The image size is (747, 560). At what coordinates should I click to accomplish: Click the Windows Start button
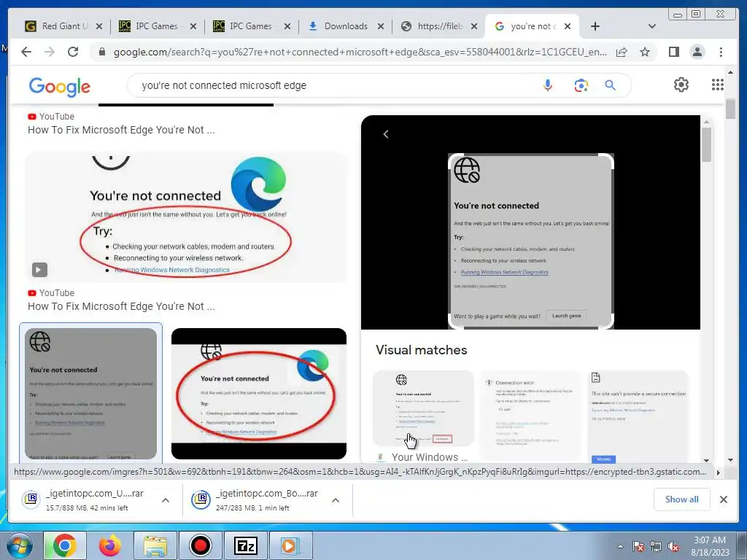pos(20,545)
